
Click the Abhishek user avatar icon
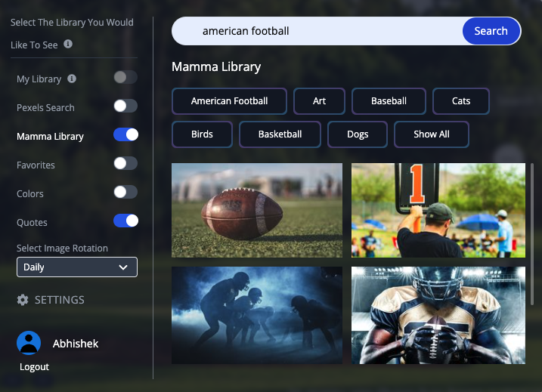coord(29,343)
